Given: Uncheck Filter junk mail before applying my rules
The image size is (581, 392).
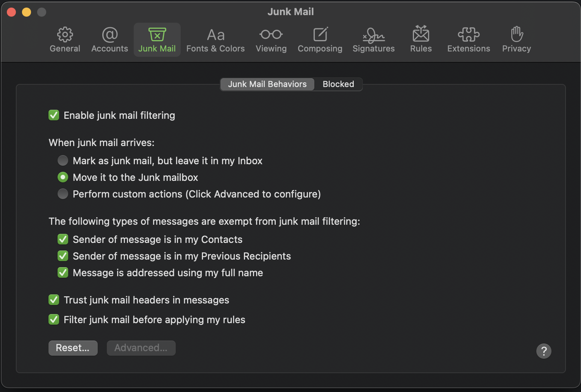Looking at the screenshot, I should pos(54,319).
